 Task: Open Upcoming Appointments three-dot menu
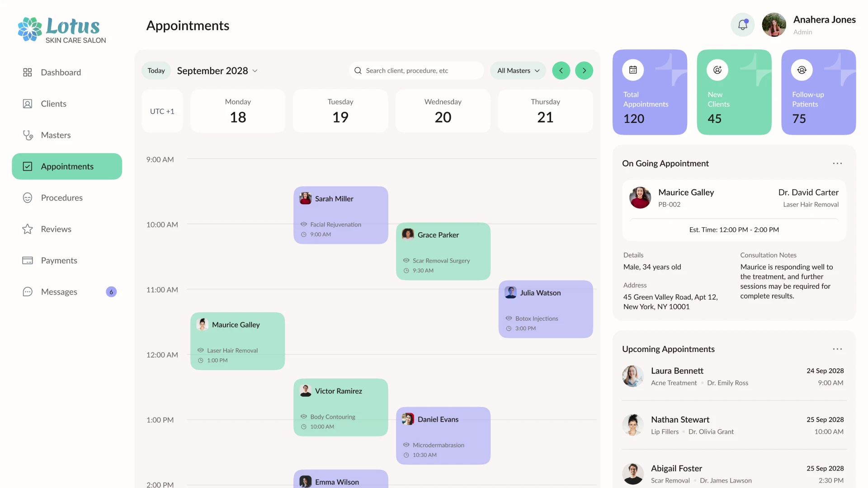pos(837,349)
